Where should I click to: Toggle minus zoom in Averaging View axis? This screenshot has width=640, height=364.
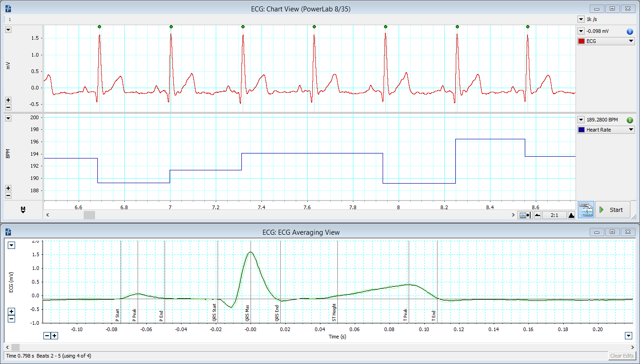(x=47, y=335)
